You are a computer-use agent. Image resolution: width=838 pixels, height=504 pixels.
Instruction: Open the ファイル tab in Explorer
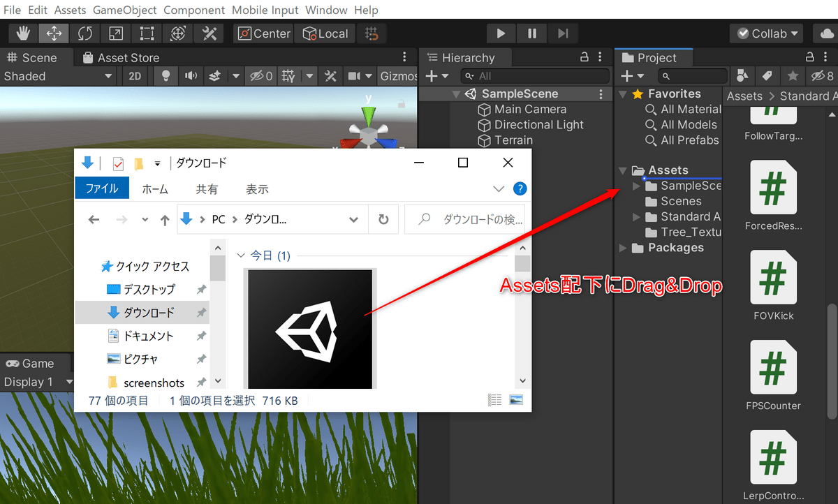(x=102, y=188)
